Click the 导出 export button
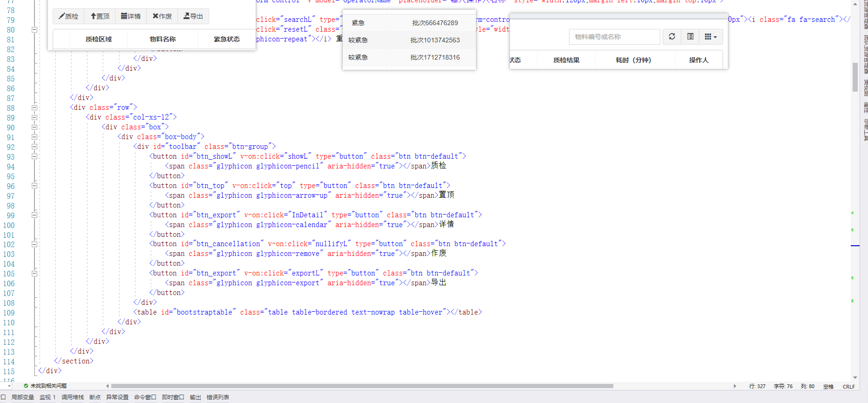This screenshot has width=868, height=403. click(x=193, y=16)
